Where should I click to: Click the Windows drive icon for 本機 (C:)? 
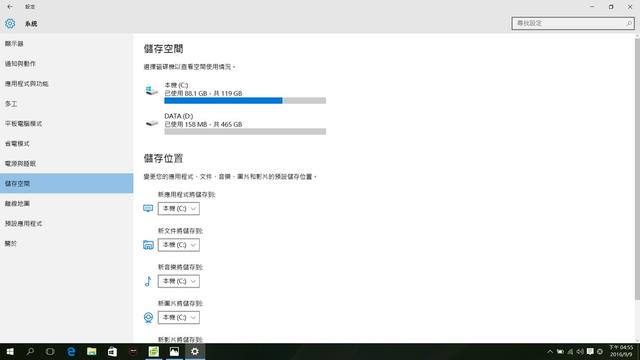[151, 90]
